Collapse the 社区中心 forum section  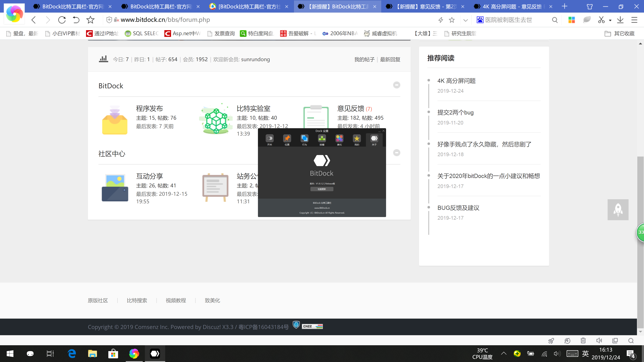coord(396,153)
